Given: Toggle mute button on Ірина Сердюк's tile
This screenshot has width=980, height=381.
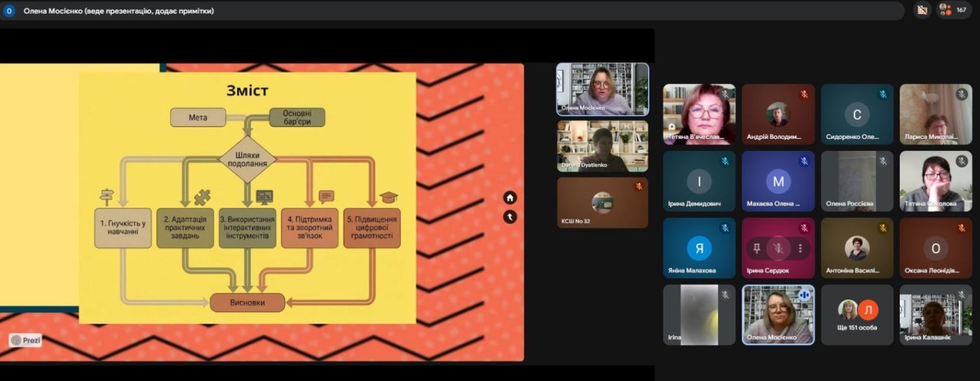Looking at the screenshot, I should (779, 248).
